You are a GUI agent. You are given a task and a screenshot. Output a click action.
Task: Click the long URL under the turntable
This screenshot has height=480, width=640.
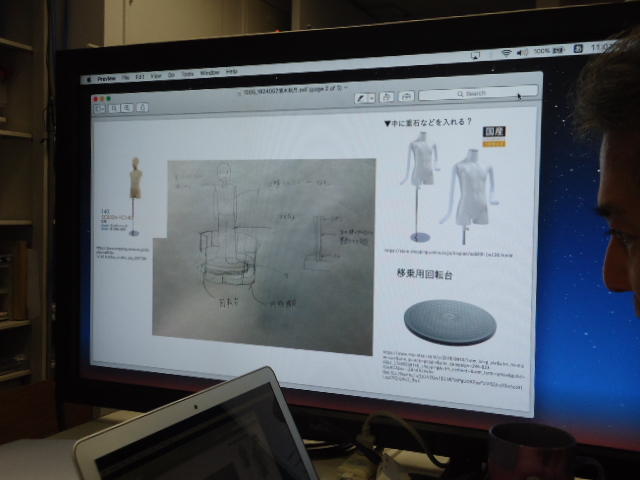pos(453,371)
